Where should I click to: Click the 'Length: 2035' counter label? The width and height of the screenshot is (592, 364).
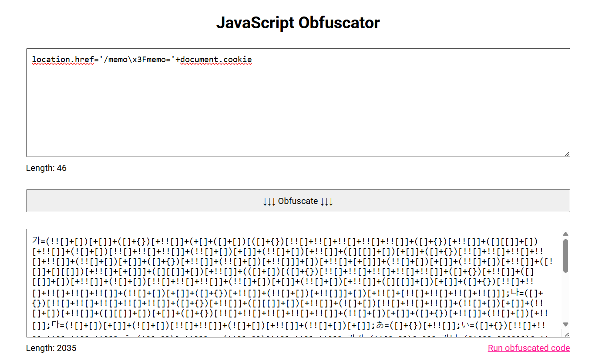51,348
